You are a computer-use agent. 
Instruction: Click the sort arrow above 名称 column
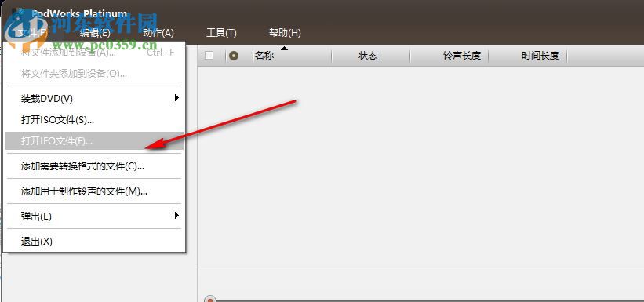click(x=284, y=49)
